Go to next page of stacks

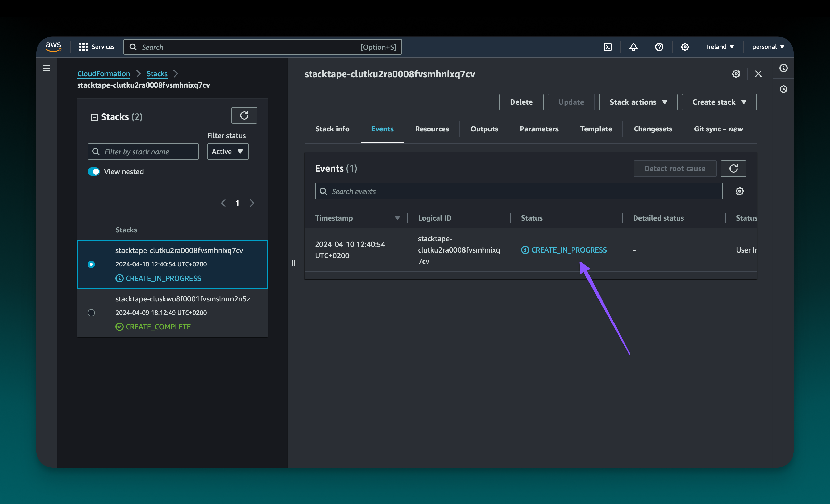[x=252, y=203]
